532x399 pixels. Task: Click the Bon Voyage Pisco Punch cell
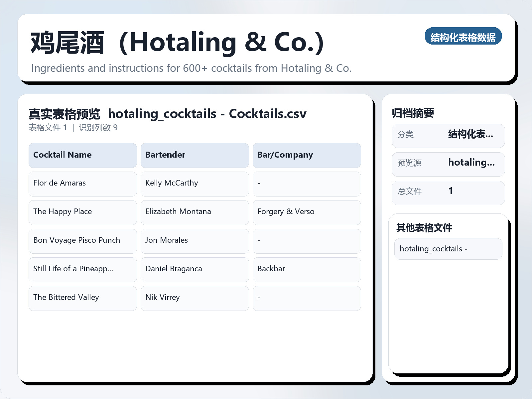coord(82,241)
